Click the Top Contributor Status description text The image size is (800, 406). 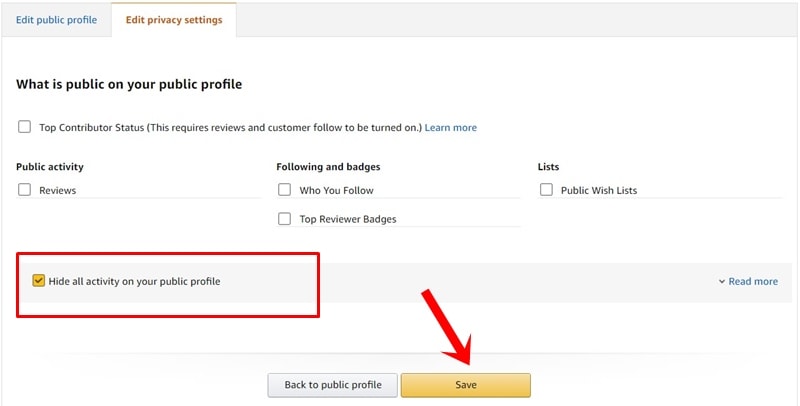tap(231, 128)
